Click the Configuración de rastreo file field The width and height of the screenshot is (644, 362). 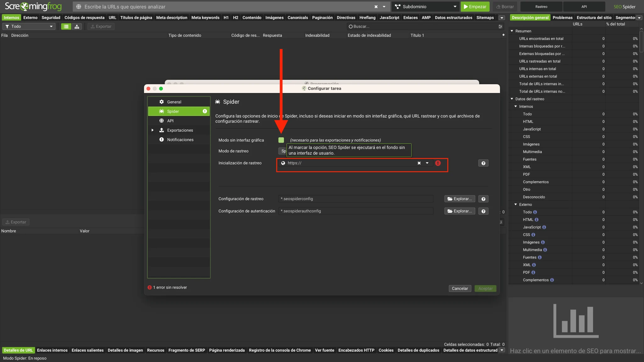tap(356, 199)
